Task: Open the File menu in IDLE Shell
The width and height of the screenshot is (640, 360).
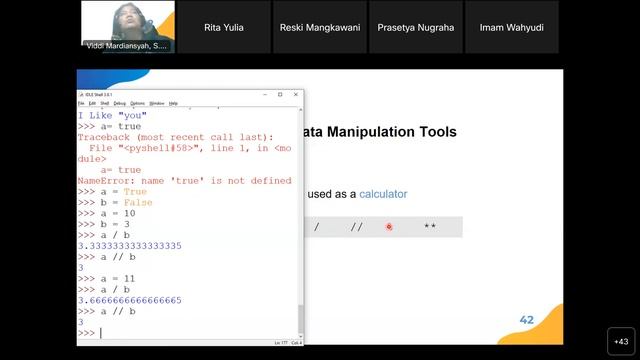Action: [x=81, y=103]
